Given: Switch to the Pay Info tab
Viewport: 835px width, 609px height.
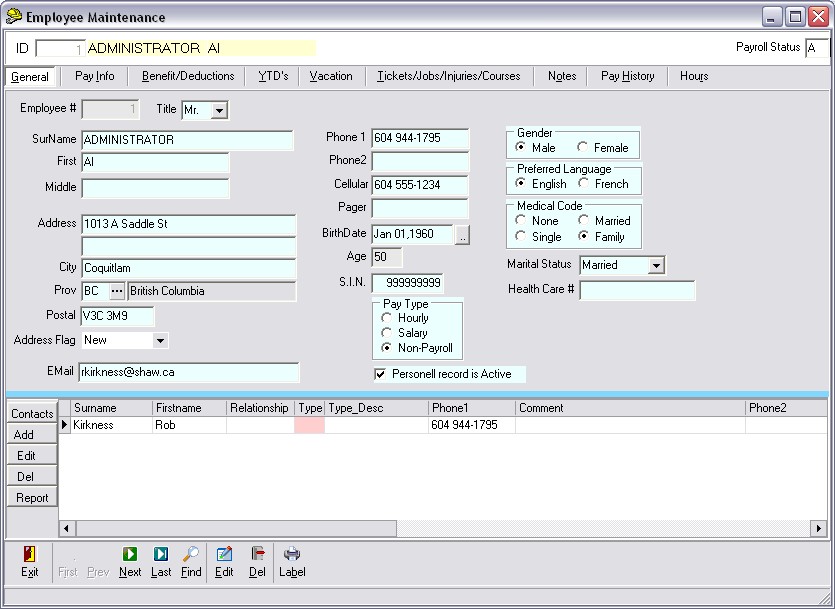Looking at the screenshot, I should point(95,76).
